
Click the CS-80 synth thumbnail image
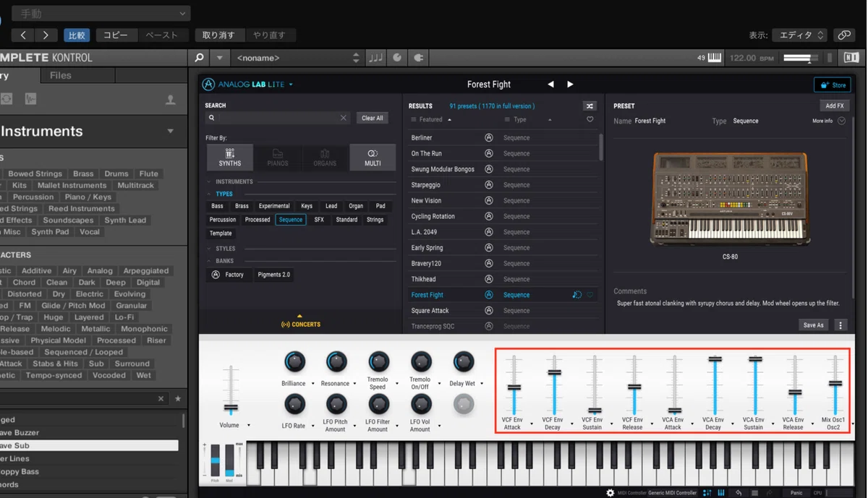click(730, 199)
